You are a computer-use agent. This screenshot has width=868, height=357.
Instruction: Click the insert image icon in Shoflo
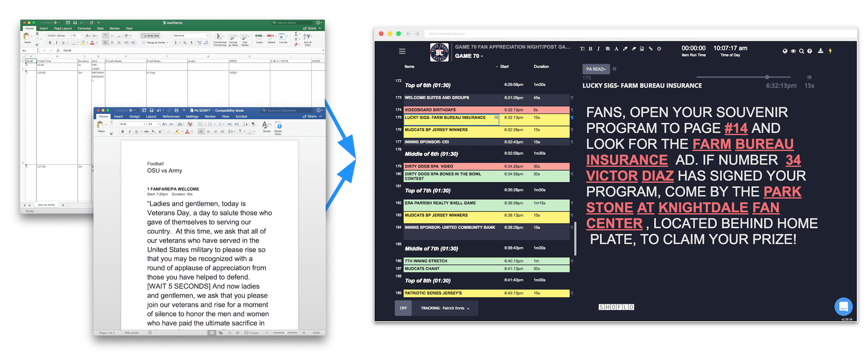(642, 49)
